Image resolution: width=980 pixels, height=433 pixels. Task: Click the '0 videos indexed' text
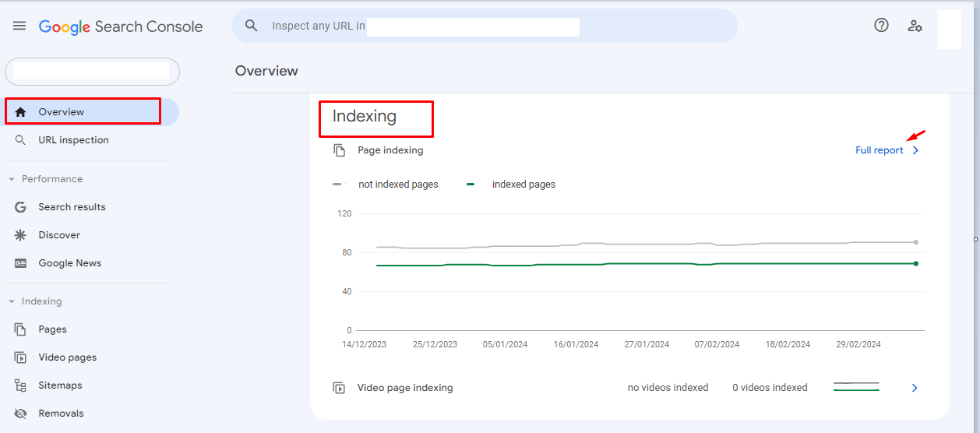pos(770,388)
